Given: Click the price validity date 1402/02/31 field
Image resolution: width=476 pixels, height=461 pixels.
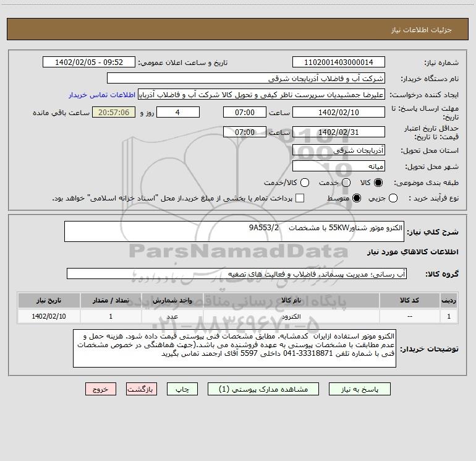Looking at the screenshot, I should click(339, 132).
